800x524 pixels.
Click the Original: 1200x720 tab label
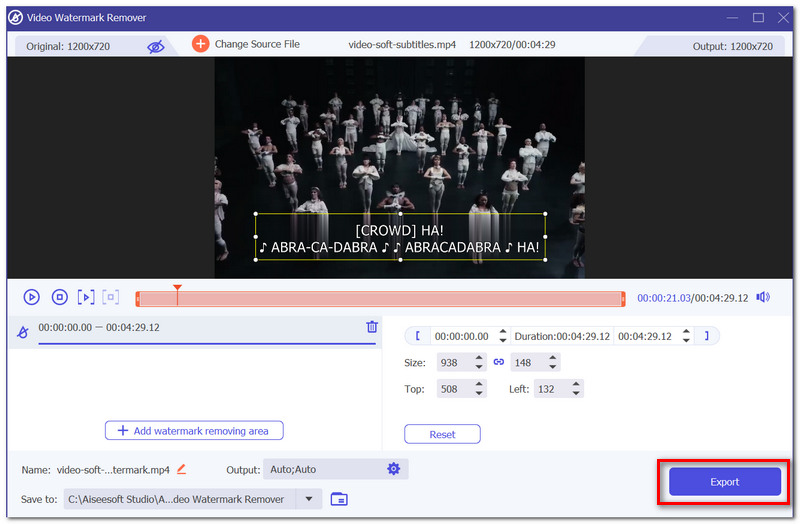pos(68,46)
